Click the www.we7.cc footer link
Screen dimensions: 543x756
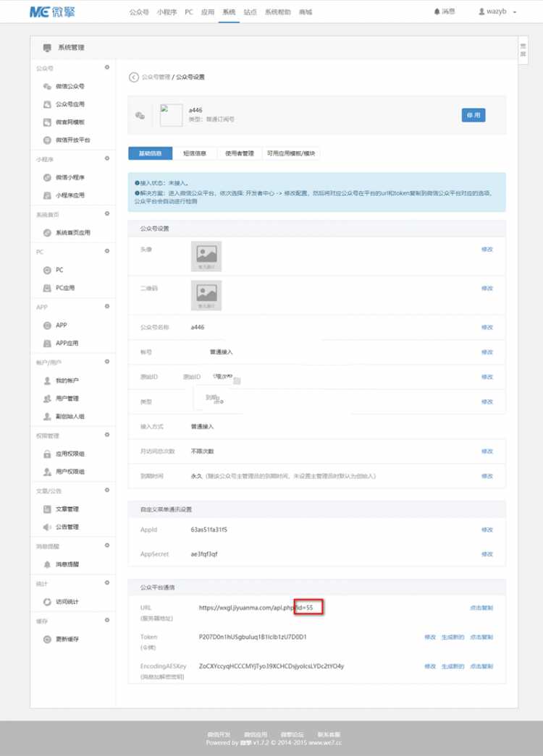(x=325, y=743)
